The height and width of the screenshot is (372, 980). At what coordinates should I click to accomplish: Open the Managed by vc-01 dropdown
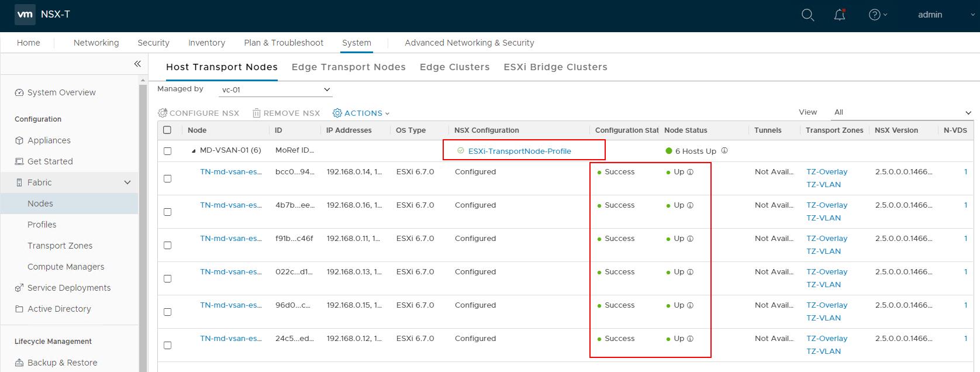click(x=275, y=89)
